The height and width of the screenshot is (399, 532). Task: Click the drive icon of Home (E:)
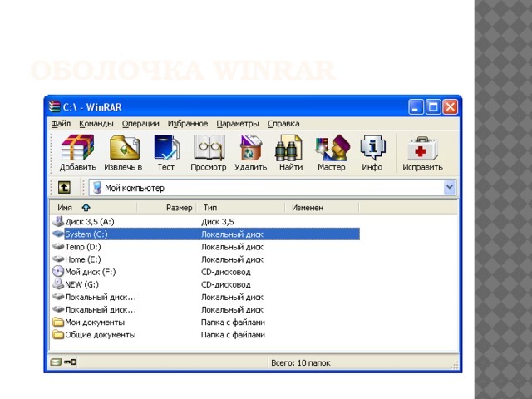(x=58, y=259)
